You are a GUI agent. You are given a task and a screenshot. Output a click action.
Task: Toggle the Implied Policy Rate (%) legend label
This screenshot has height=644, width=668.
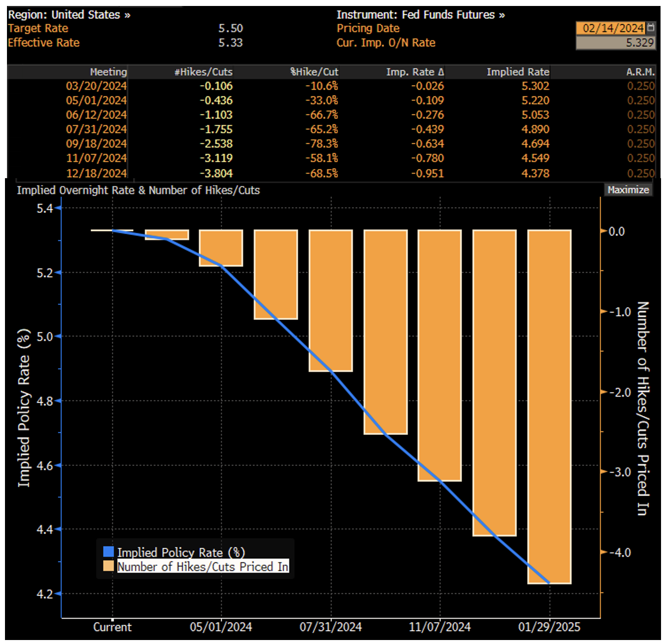181,552
